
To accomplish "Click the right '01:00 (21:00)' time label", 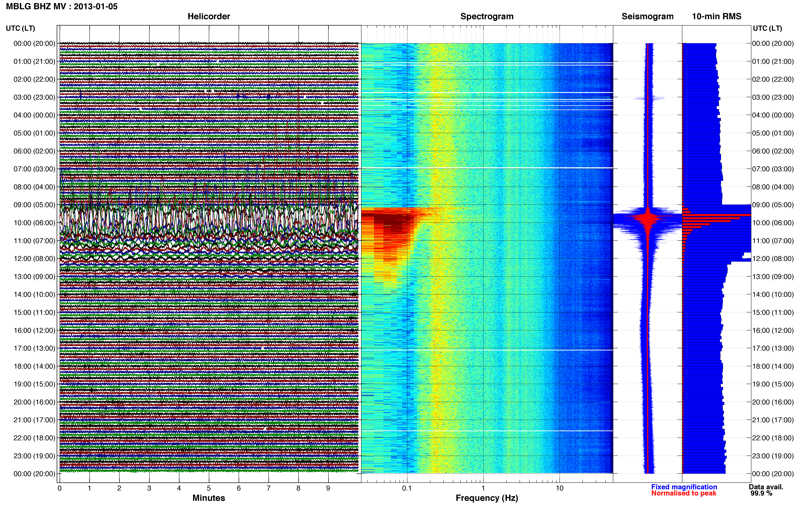I will click(773, 62).
